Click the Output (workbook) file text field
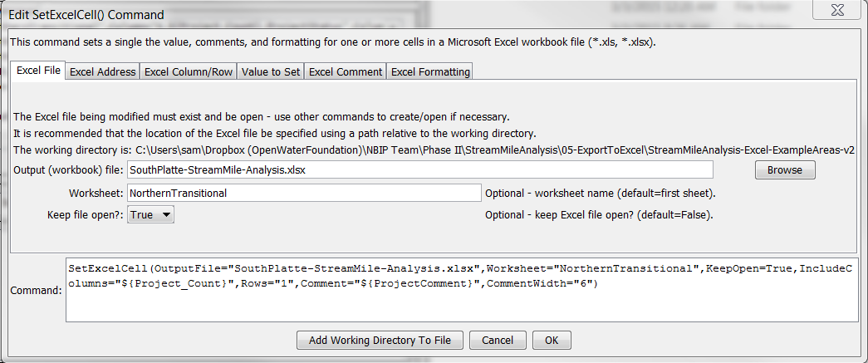Viewport: 868px width, 363px height. pyautogui.click(x=419, y=169)
